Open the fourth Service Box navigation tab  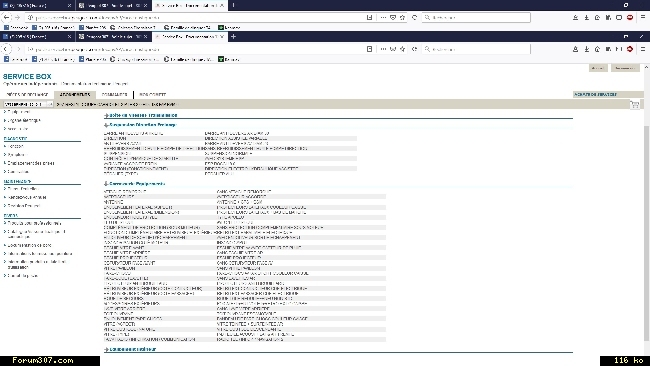coord(153,95)
